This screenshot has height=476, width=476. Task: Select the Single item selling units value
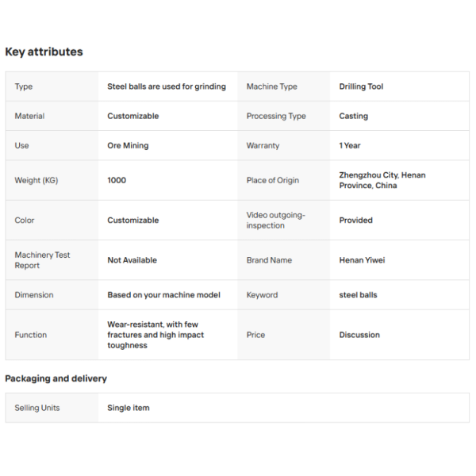pyautogui.click(x=129, y=408)
